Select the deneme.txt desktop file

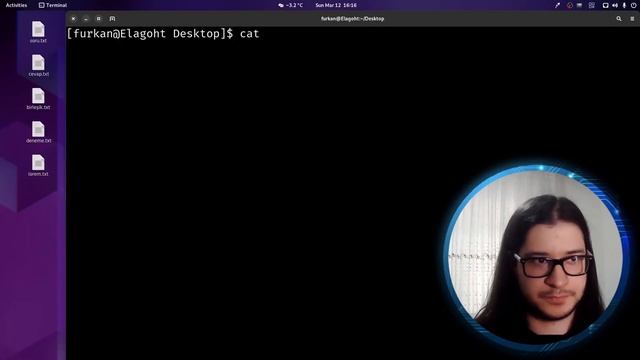(38, 132)
